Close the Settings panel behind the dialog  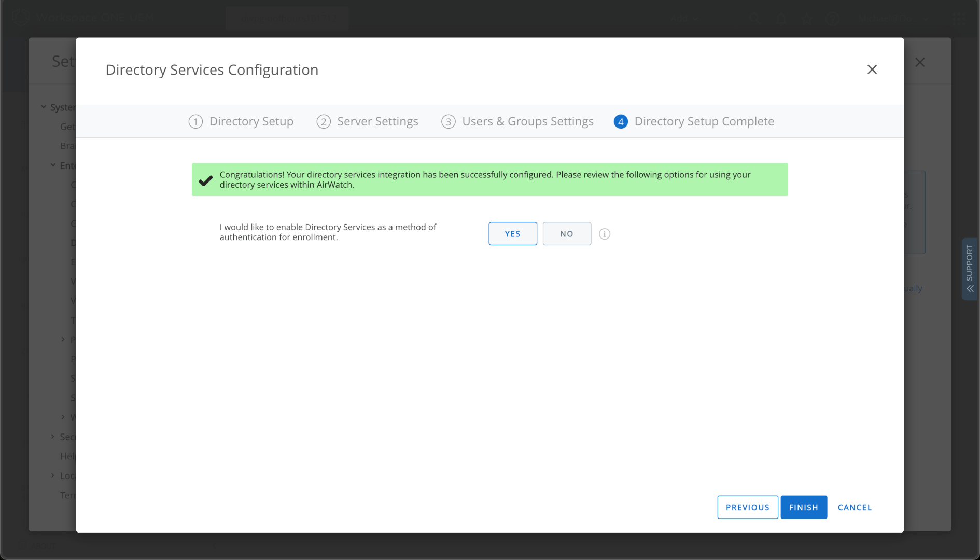pyautogui.click(x=920, y=62)
